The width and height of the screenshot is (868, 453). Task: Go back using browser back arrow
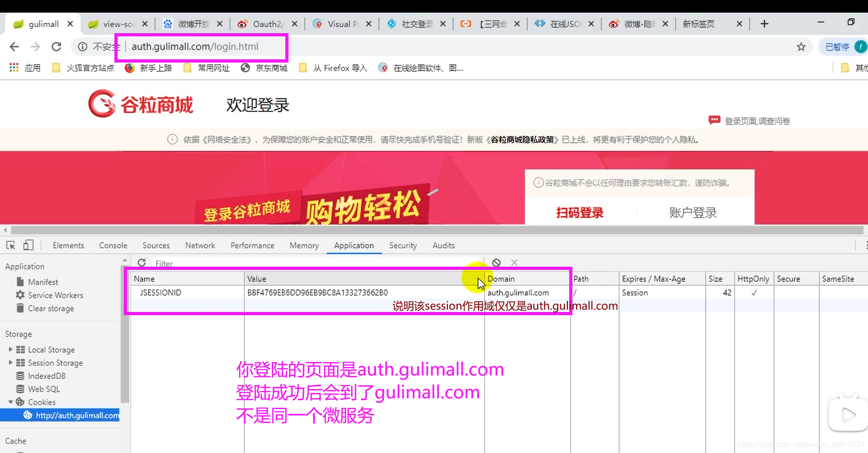(14, 47)
